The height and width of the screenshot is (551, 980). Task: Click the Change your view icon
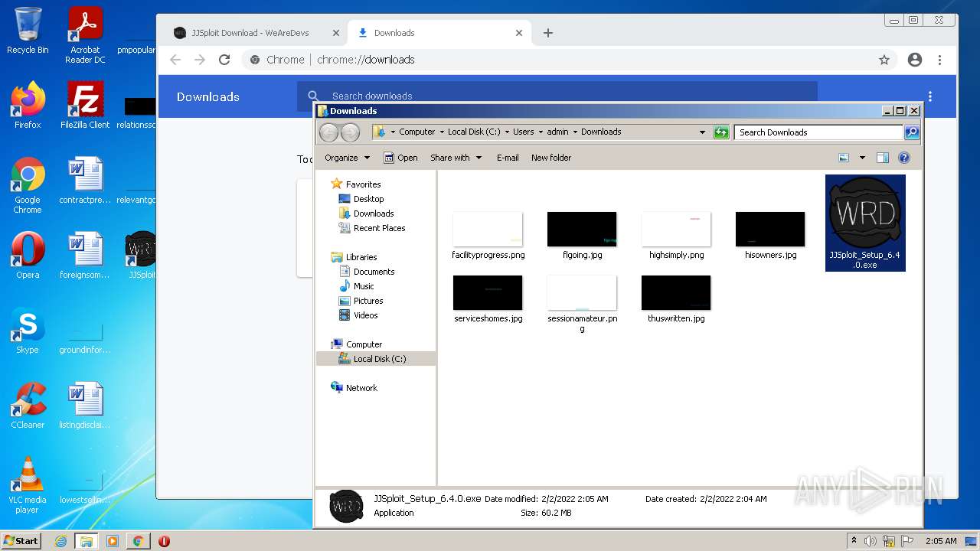[844, 158]
